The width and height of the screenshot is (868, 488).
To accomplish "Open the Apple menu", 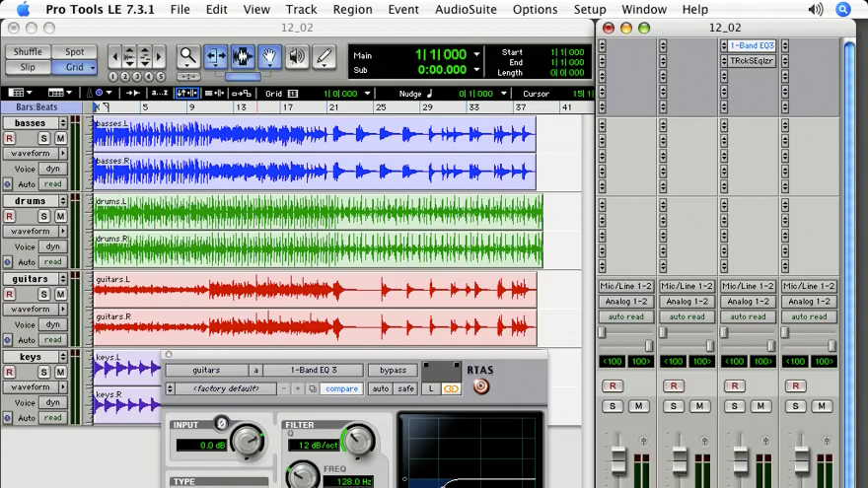I will [x=24, y=10].
